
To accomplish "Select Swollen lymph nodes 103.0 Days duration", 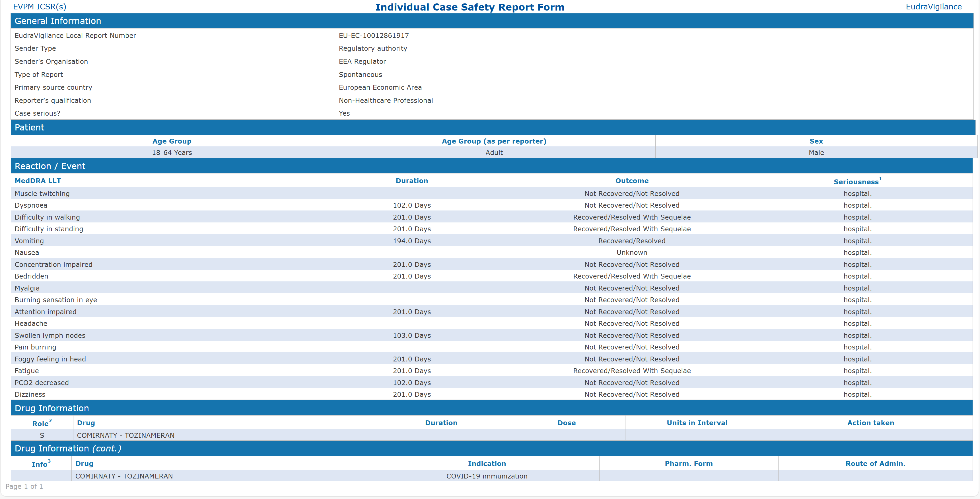I will click(x=412, y=336).
